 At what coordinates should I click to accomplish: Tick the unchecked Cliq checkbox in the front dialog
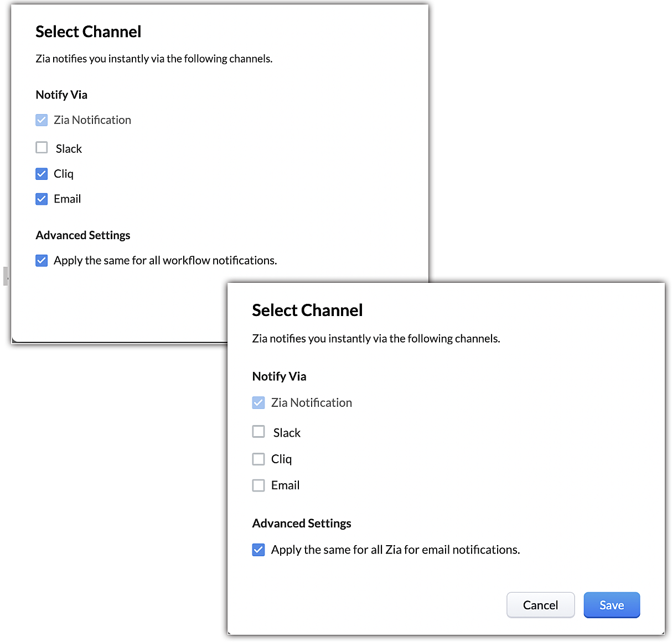[259, 459]
